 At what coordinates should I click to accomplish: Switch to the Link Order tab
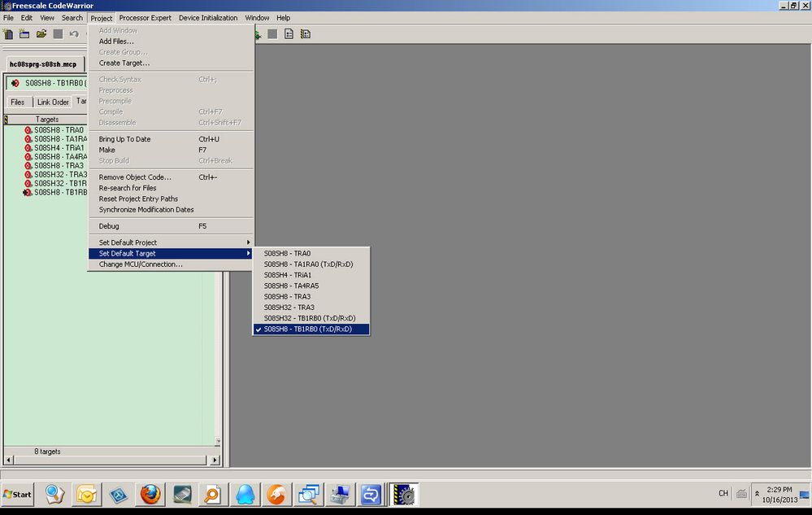pyautogui.click(x=53, y=102)
